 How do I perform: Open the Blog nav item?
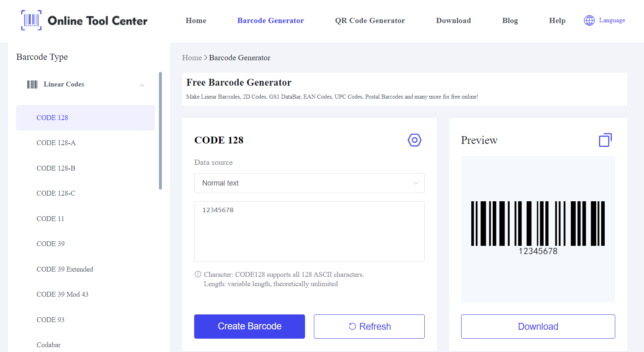point(510,21)
